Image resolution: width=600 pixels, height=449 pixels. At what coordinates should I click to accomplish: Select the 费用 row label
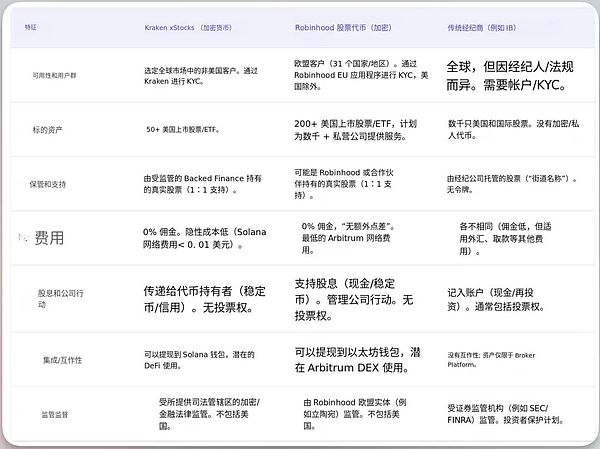(49, 239)
